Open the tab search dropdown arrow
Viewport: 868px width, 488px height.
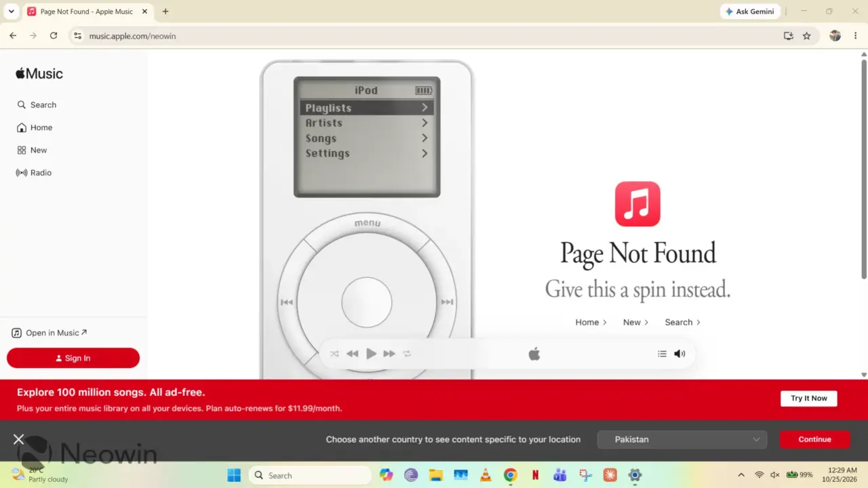coord(11,12)
